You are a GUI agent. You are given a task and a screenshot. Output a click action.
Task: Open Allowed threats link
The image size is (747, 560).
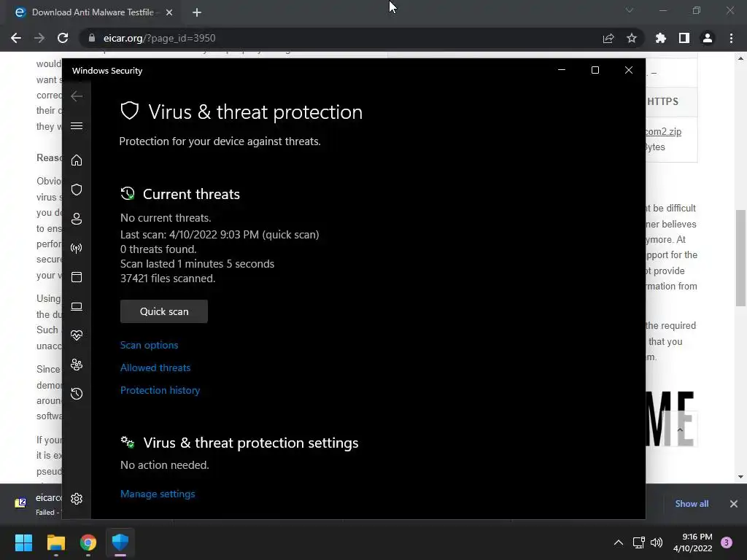click(x=155, y=367)
